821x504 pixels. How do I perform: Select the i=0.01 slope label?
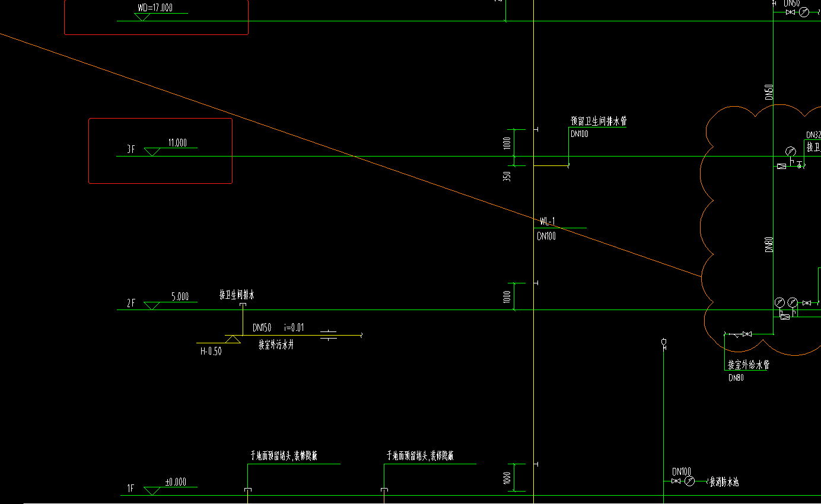pos(294,327)
